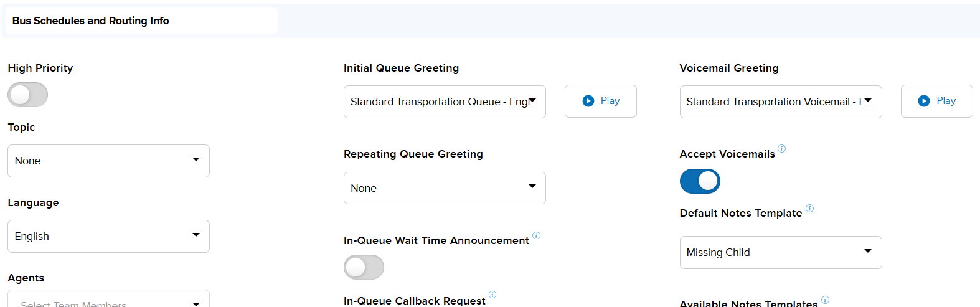Viewport: 980px width, 307px height.
Task: Click info icon beside Default Notes Template
Action: 809,208
